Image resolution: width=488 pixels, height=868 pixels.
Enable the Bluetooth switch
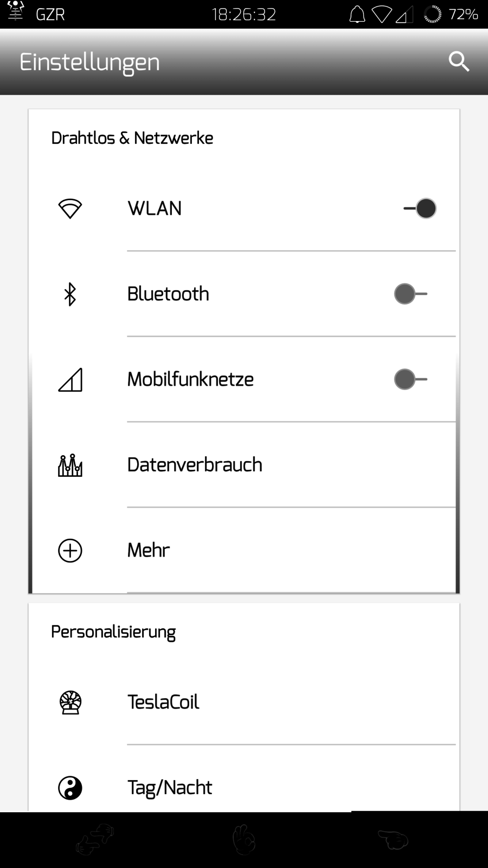410,294
